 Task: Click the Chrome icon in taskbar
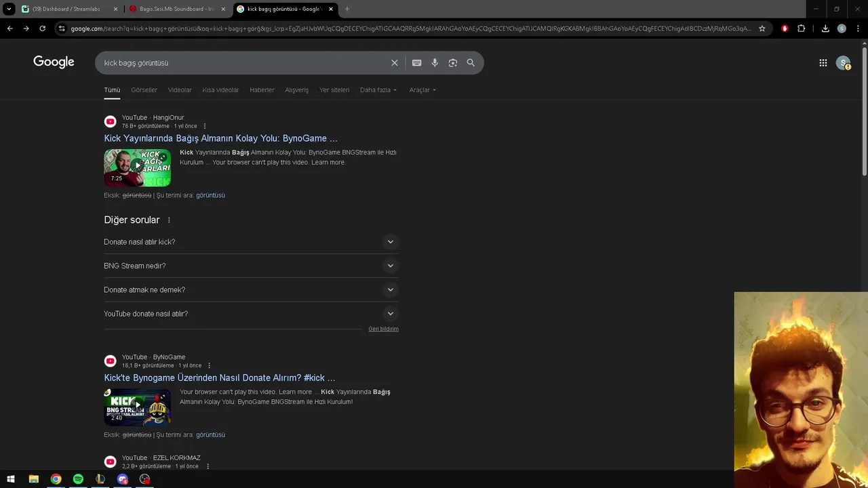coord(56,479)
